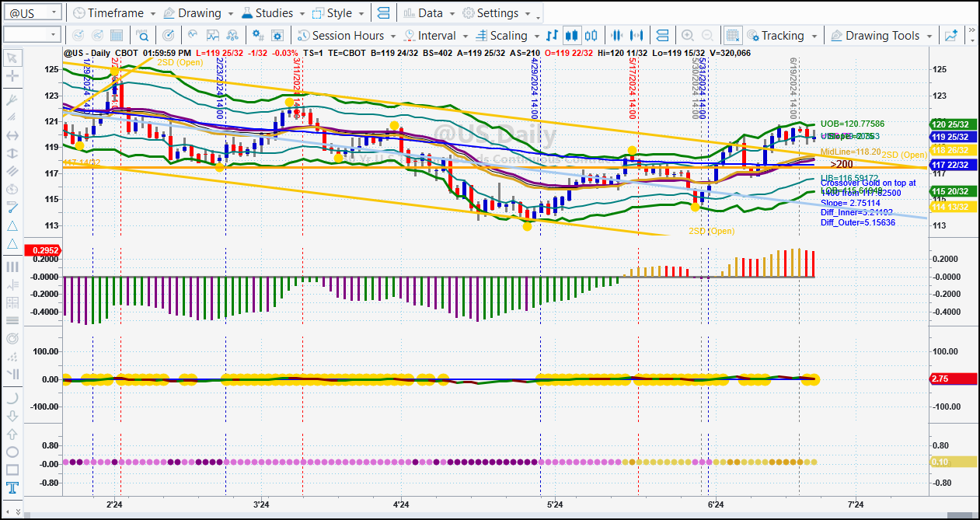The height and width of the screenshot is (520, 980).
Task: Select the three vertical bars tool
Action: (x=12, y=267)
